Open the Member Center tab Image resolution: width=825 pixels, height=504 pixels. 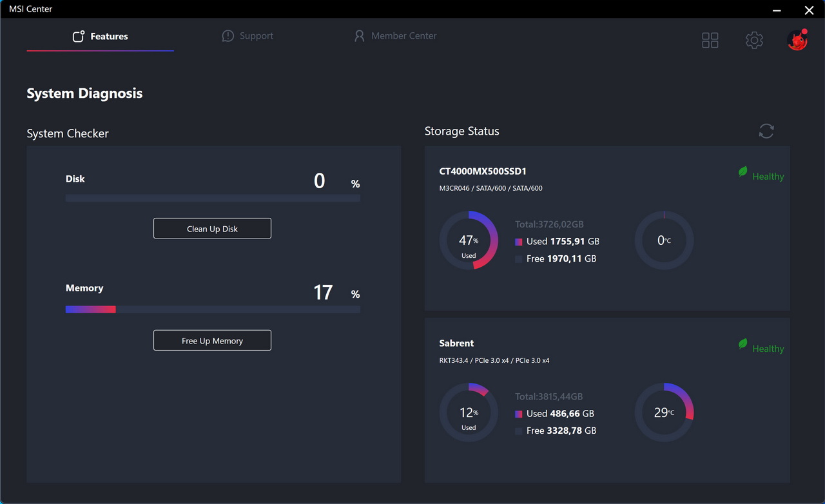(x=395, y=36)
